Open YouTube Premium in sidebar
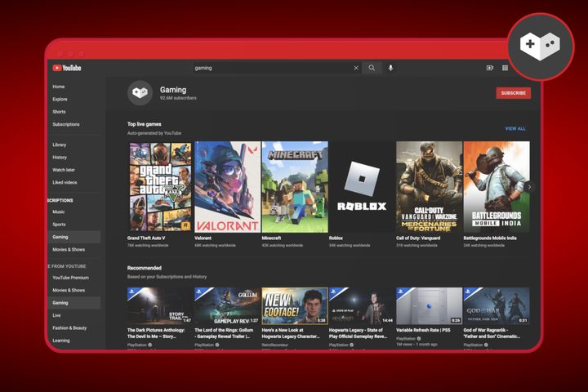This screenshot has width=588, height=392. tap(70, 278)
